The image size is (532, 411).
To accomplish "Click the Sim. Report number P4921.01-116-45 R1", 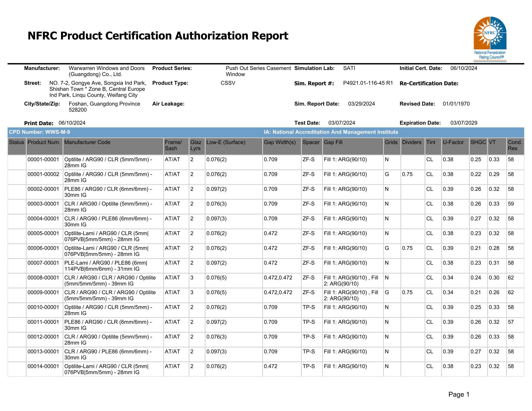I will 368,83.
